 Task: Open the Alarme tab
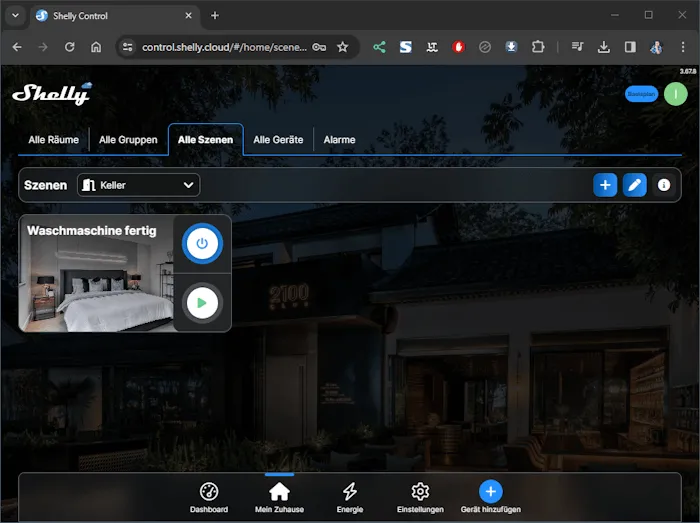[x=339, y=140]
